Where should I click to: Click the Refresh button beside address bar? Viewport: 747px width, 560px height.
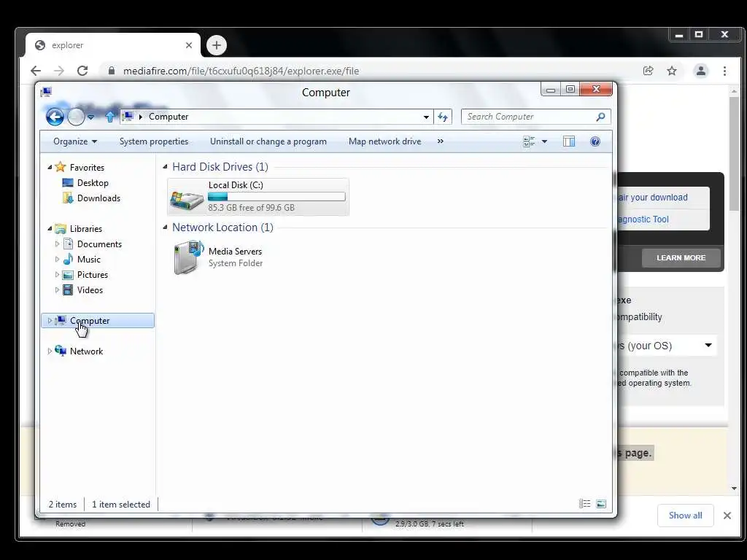443,117
